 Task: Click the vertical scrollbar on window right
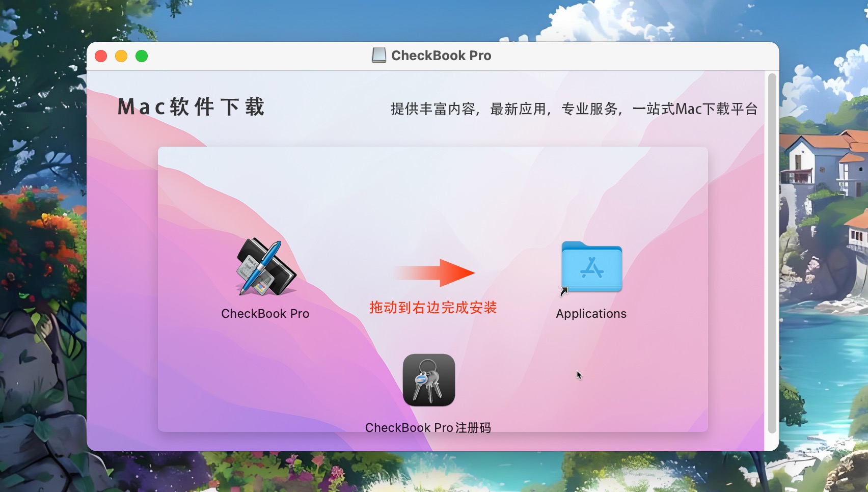pos(772,253)
